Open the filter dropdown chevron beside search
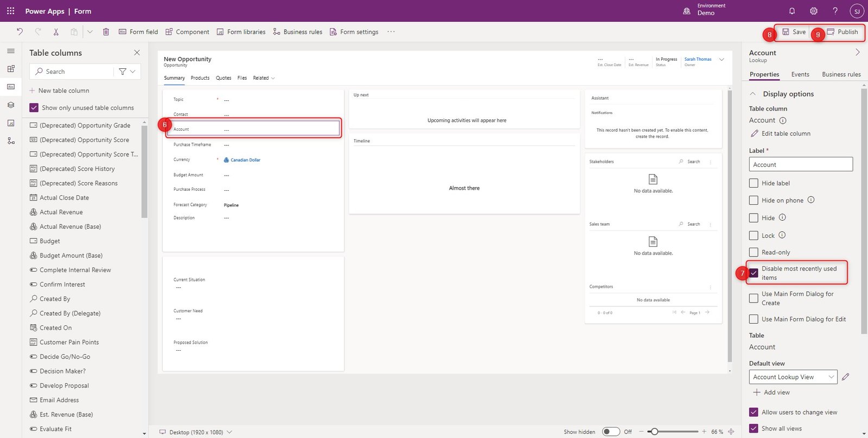 [132, 72]
